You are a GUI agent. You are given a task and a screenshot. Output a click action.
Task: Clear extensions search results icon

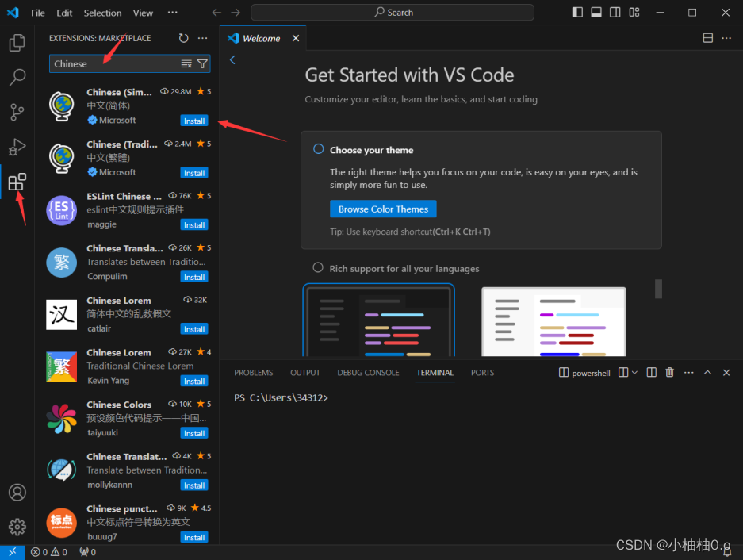click(186, 63)
